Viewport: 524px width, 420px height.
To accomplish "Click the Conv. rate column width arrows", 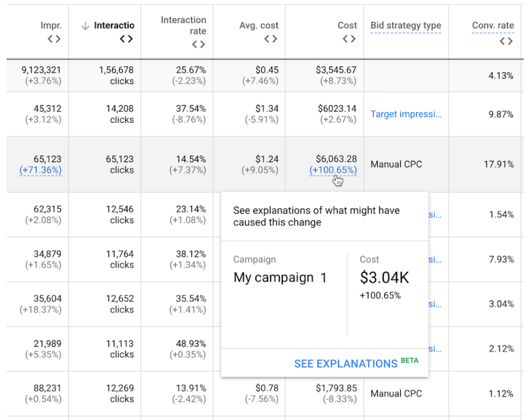I will 507,41.
